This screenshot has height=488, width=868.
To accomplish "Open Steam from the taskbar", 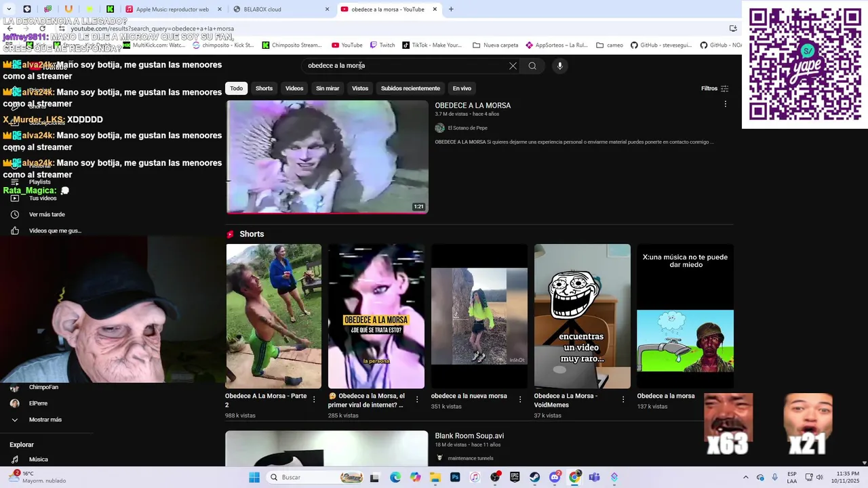I will coord(535,477).
